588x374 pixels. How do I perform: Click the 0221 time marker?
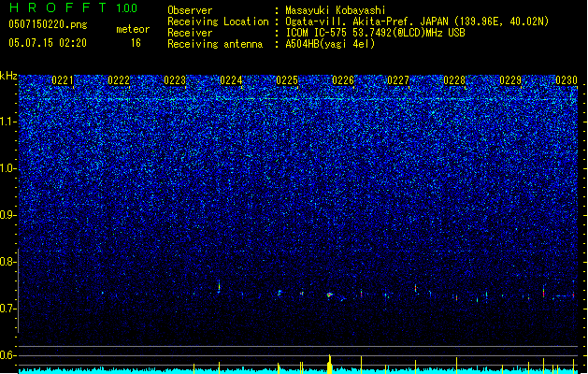(63, 80)
